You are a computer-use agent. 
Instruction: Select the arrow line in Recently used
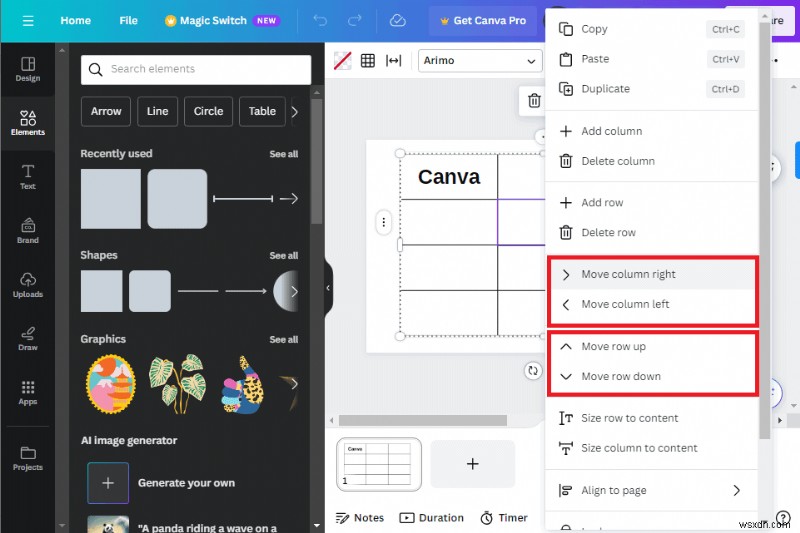289,198
